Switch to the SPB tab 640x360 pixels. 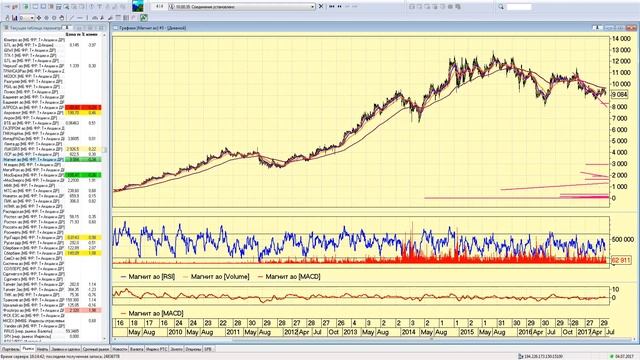tap(208, 349)
